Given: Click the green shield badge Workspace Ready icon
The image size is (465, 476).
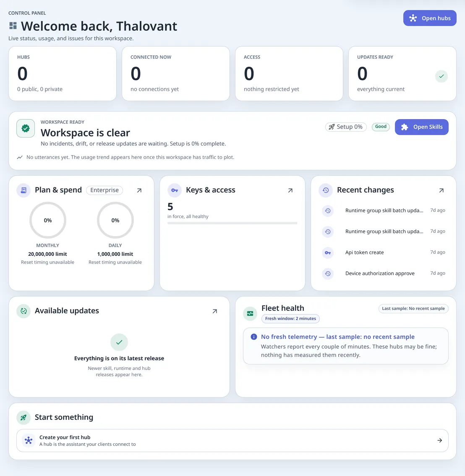Looking at the screenshot, I should [x=26, y=128].
